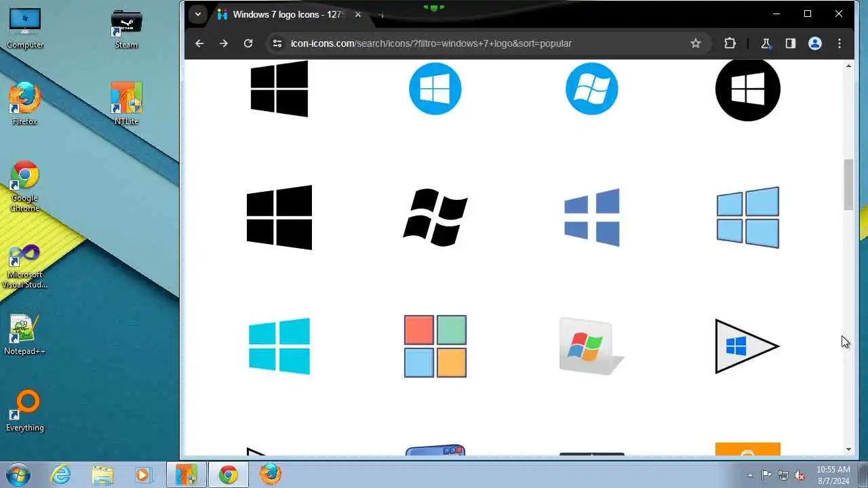Open network tray icon

point(783,475)
